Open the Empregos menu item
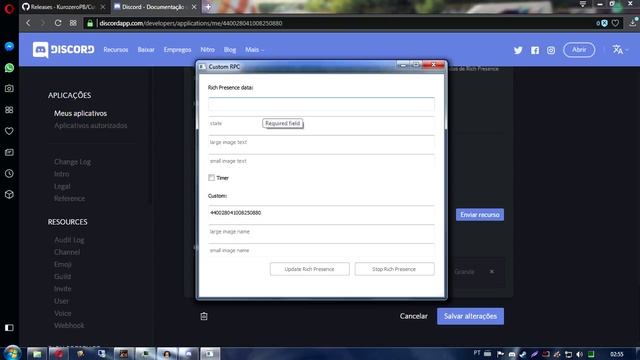This screenshot has height=360, width=640. tap(177, 50)
